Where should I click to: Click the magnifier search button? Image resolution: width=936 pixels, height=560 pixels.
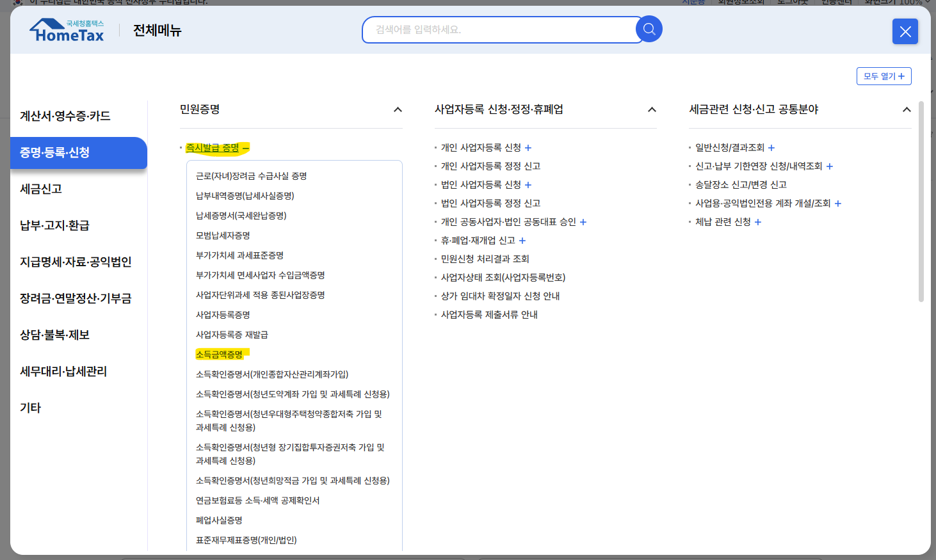click(x=649, y=29)
